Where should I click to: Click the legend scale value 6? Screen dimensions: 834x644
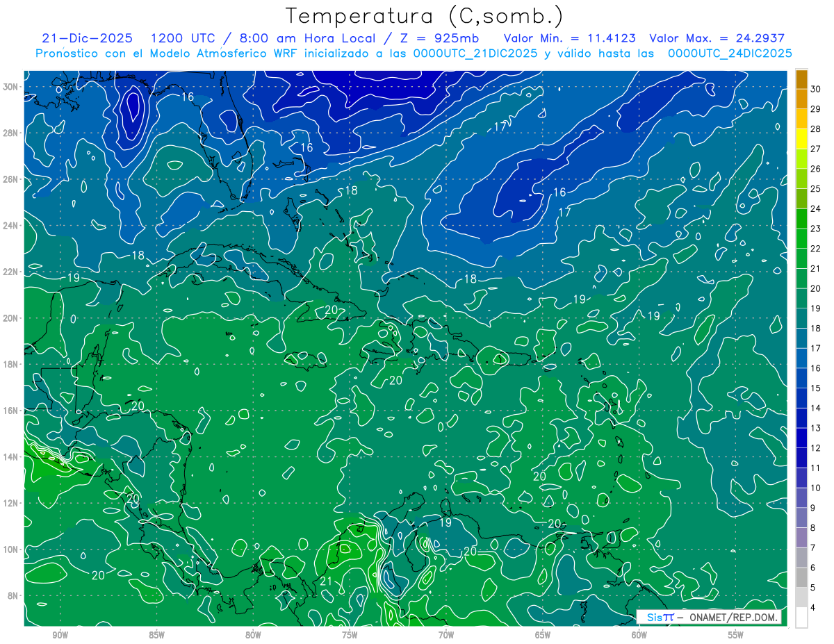pyautogui.click(x=813, y=568)
